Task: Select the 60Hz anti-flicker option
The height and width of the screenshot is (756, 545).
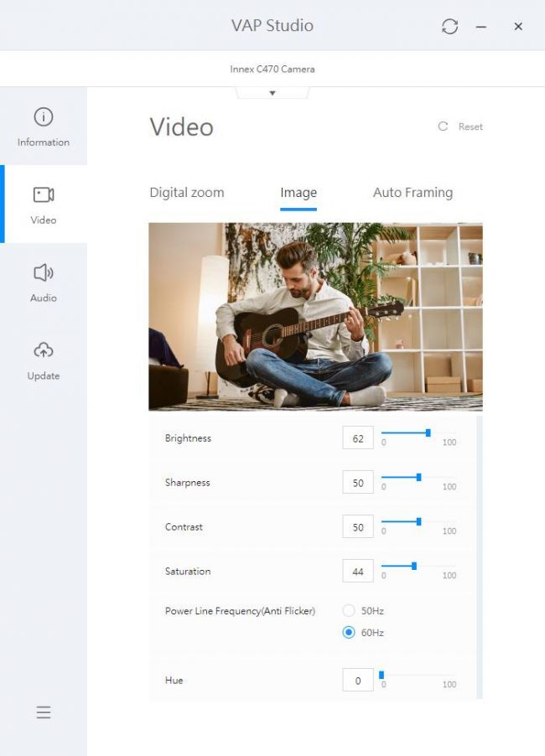Action: (349, 633)
